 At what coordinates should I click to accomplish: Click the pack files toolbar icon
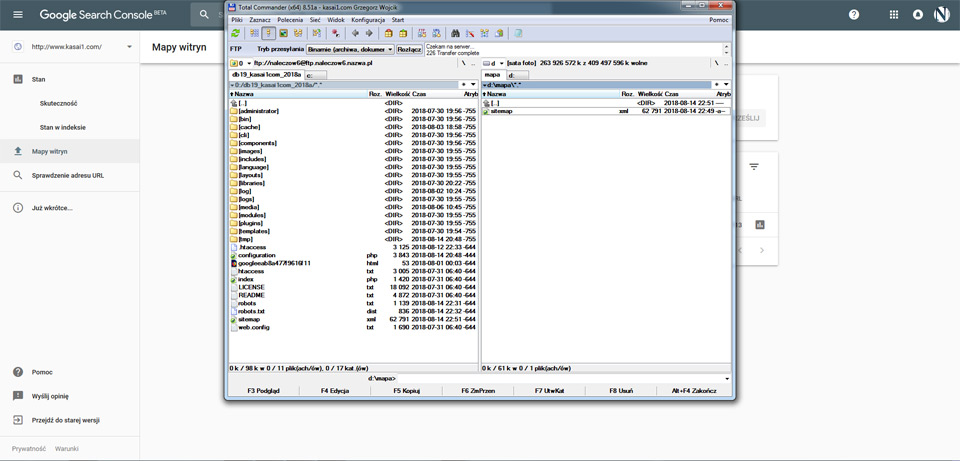click(x=388, y=33)
